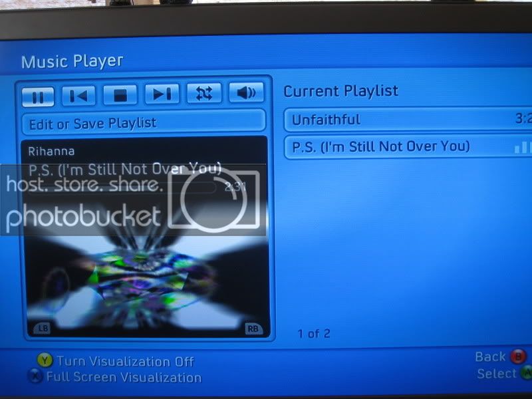
Task: Click the Rihanna artist name
Action: [51, 151]
